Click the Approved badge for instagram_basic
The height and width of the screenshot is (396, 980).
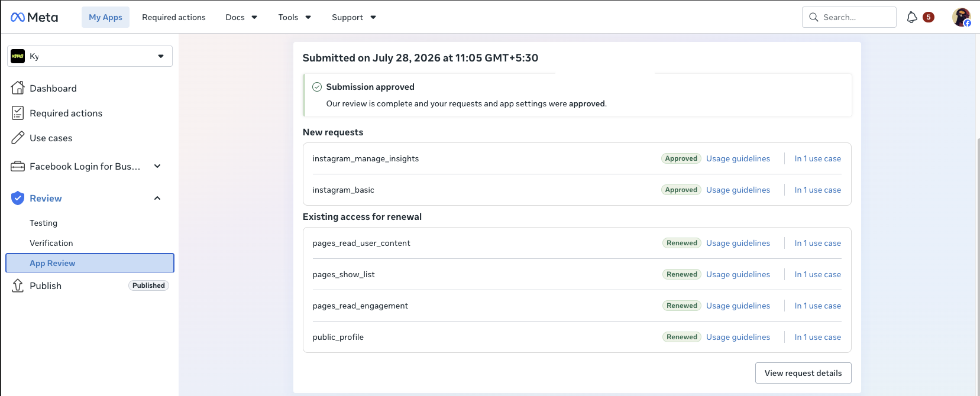(681, 190)
